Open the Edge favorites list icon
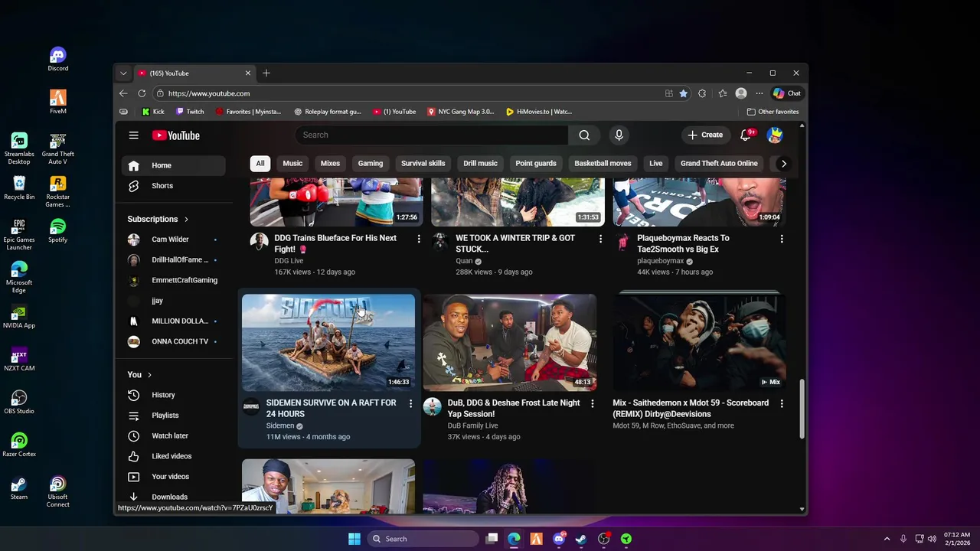The width and height of the screenshot is (980, 551). point(722,93)
